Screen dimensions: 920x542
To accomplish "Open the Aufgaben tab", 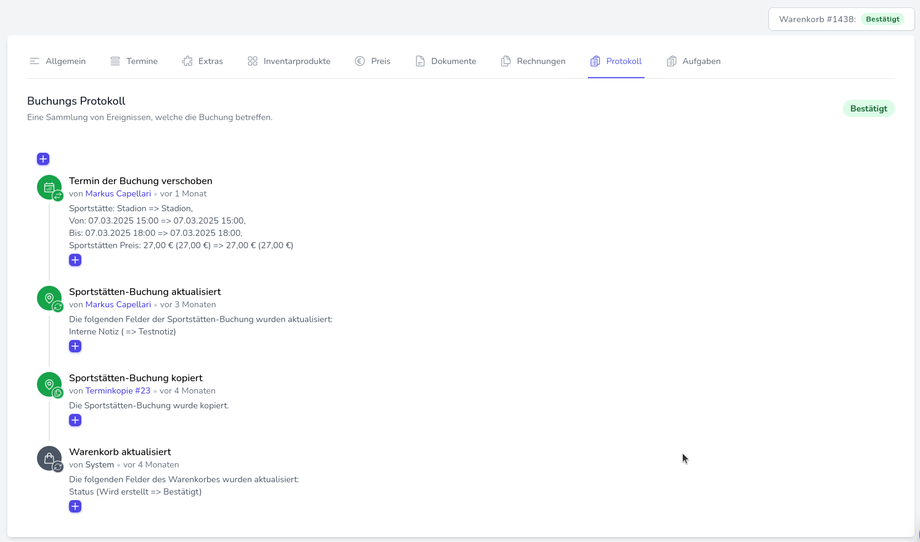I will 693,61.
